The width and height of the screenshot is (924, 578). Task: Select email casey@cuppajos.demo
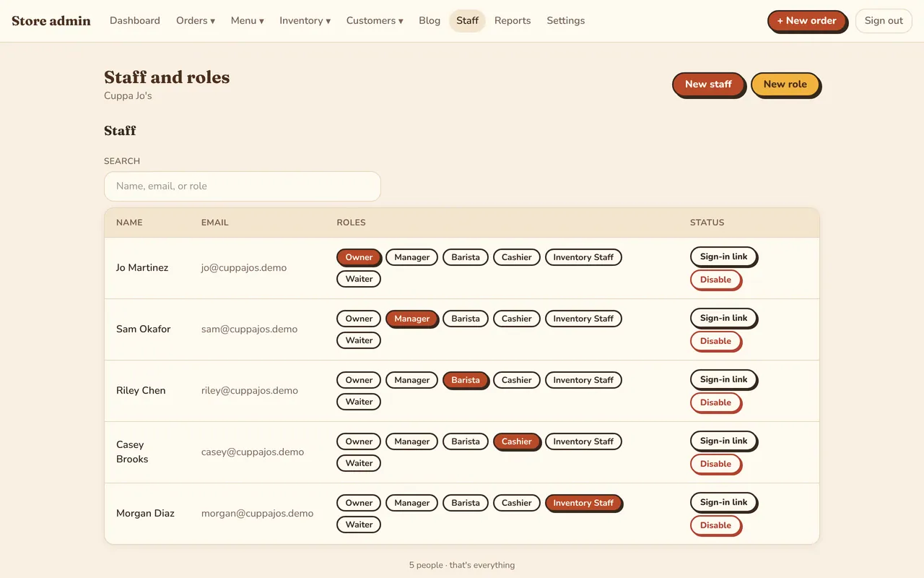click(x=253, y=452)
